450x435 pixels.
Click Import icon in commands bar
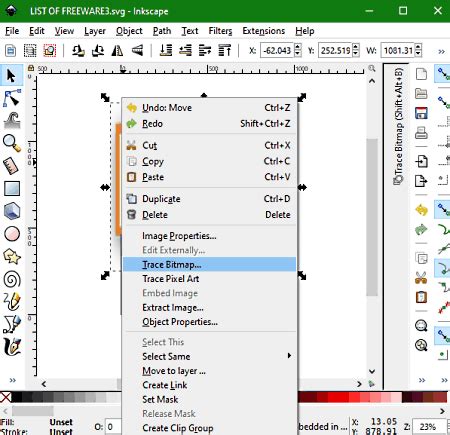421,161
